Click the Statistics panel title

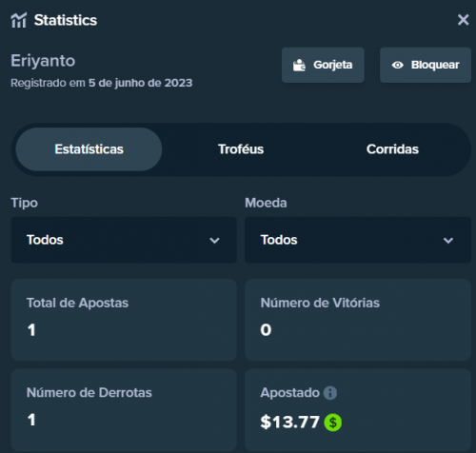tap(66, 20)
